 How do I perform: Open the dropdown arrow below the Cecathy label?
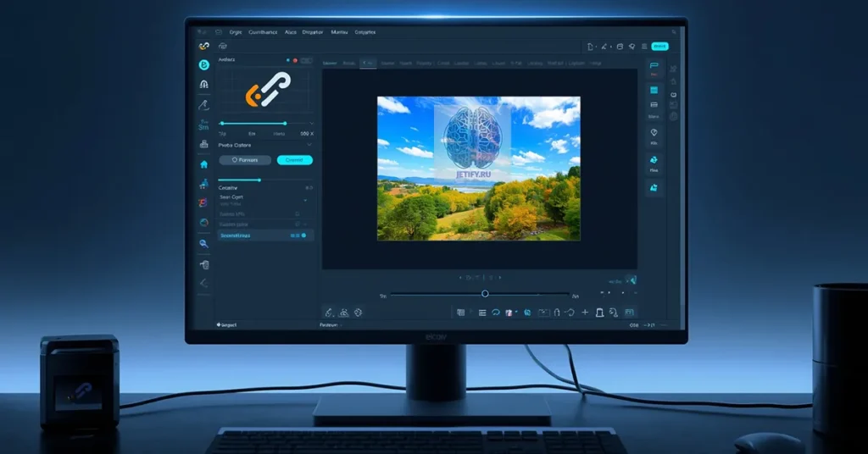tap(305, 200)
